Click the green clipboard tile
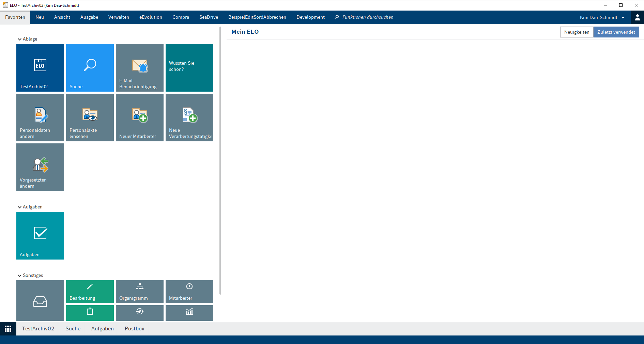 (x=90, y=313)
